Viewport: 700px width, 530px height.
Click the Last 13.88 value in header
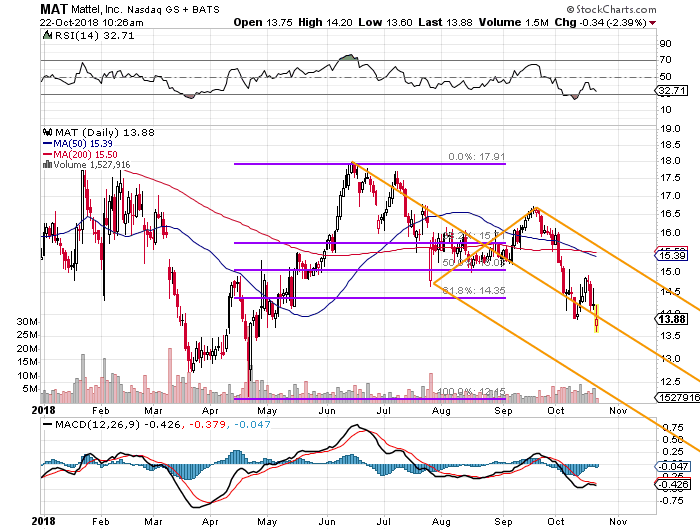[445, 22]
